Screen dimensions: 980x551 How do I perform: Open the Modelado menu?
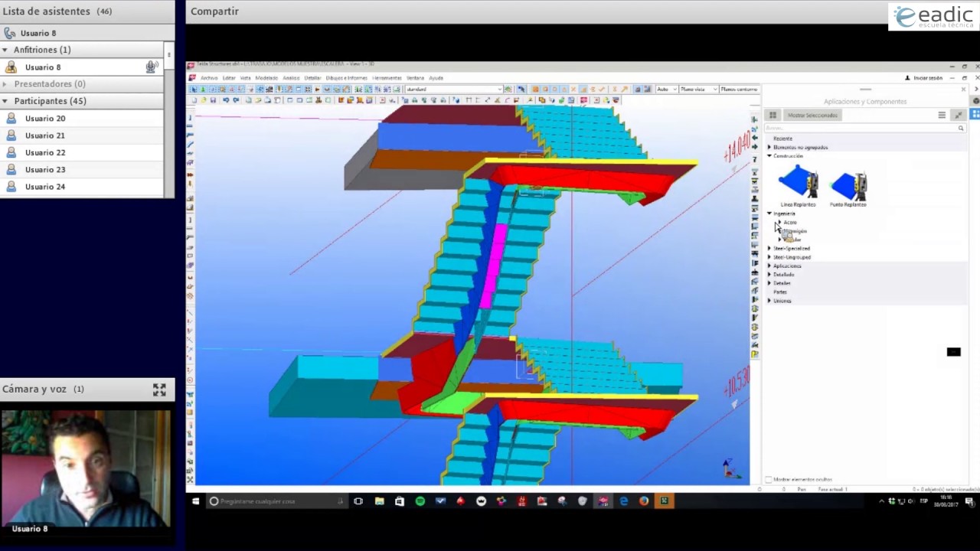pyautogui.click(x=266, y=78)
